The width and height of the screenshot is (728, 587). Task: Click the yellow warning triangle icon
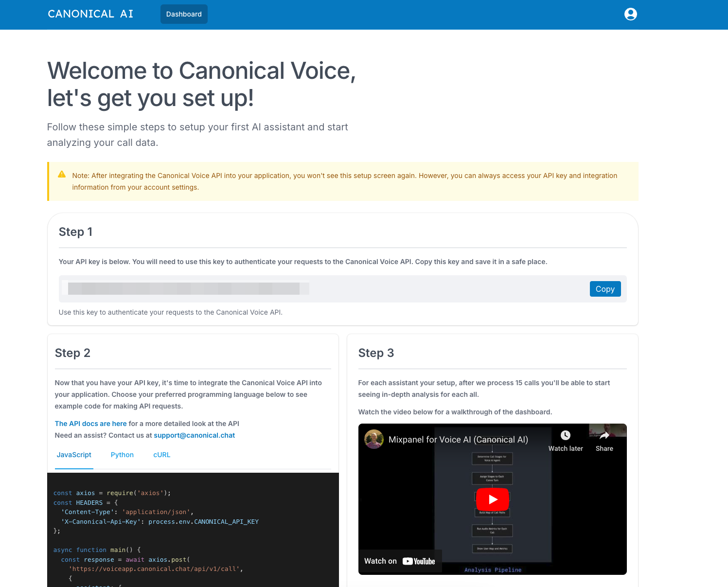point(62,175)
